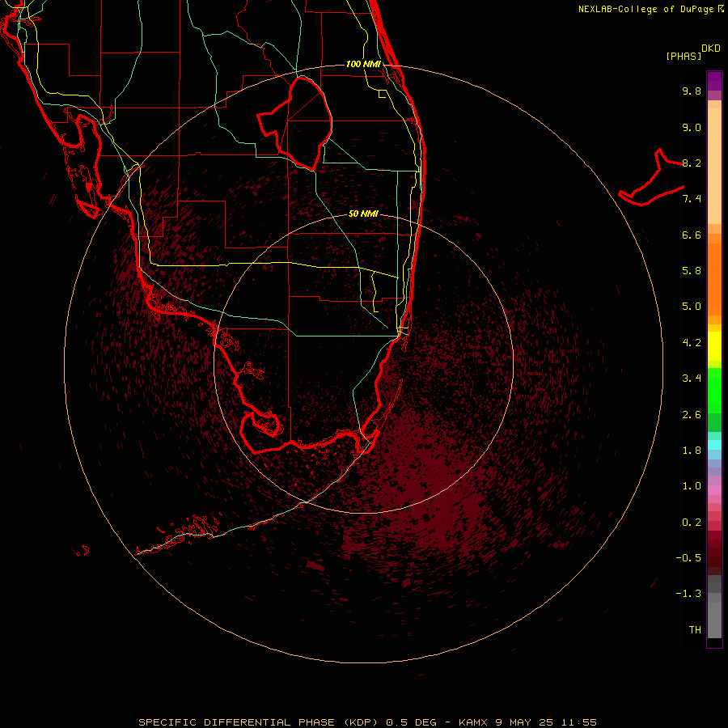
Task: Click the 2.6 value on the color scale
Action: (692, 415)
